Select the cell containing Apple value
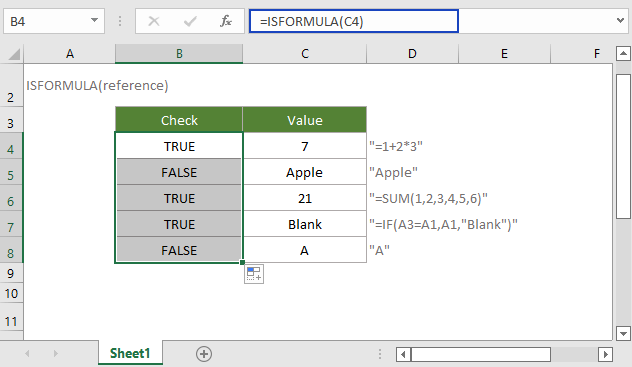 (x=305, y=172)
